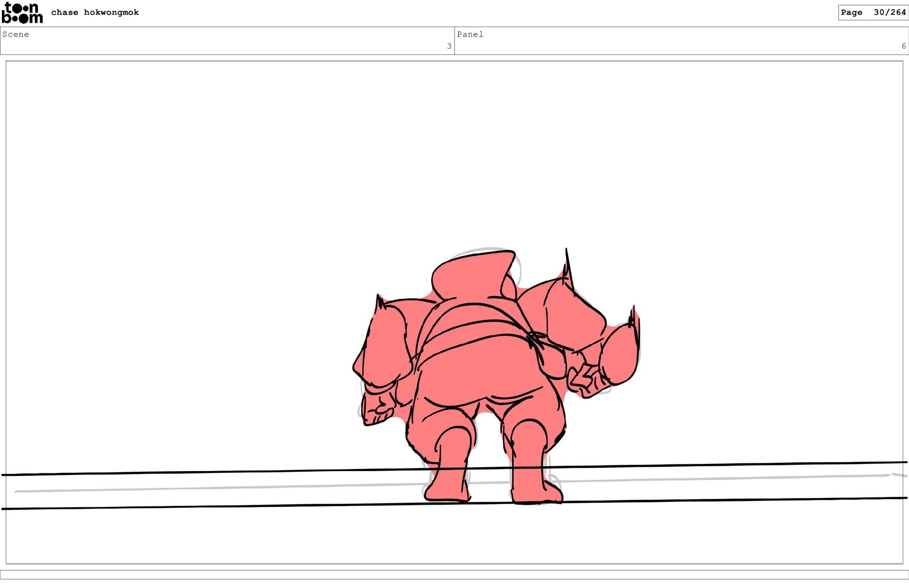Click the empty notes box below panel

[454, 574]
